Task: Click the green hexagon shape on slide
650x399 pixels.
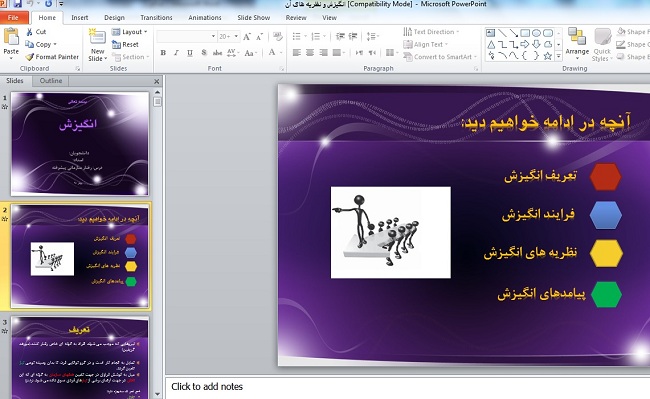Action: [x=606, y=295]
